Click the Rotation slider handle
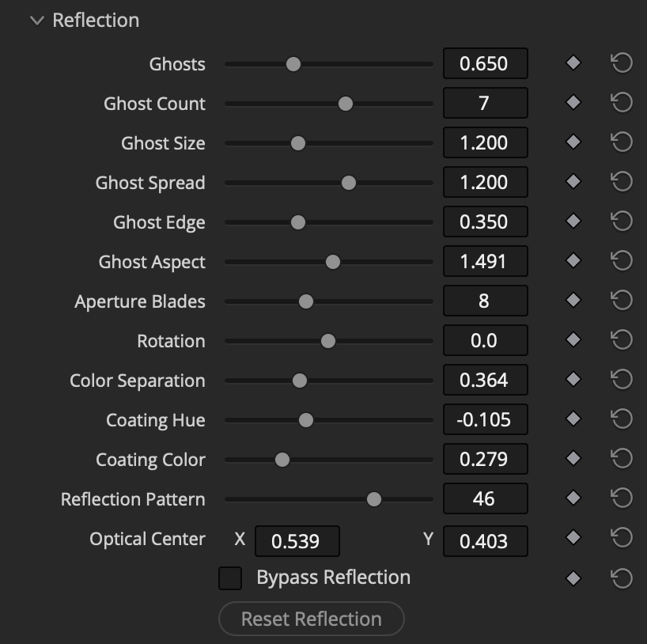647x644 pixels. pyautogui.click(x=328, y=341)
